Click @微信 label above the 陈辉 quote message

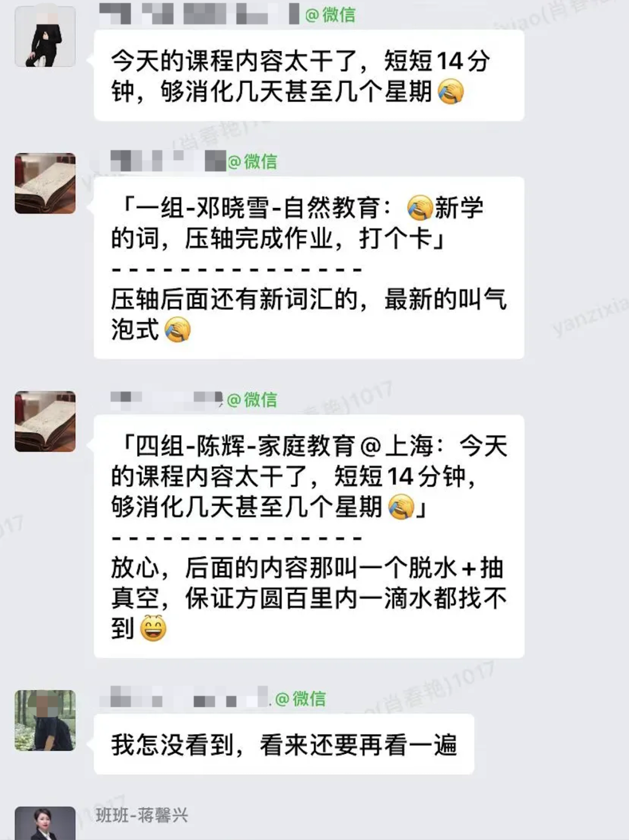[252, 400]
